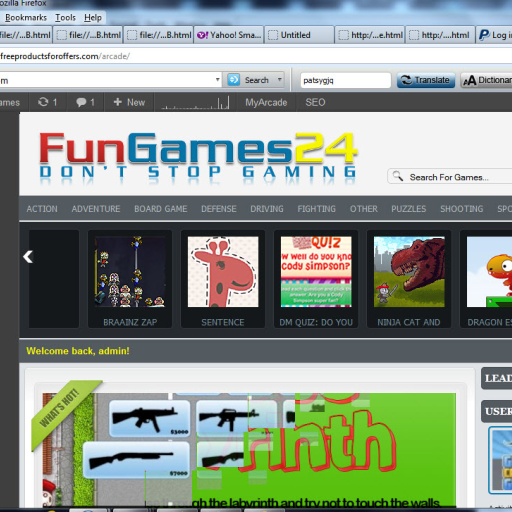The height and width of the screenshot is (512, 512).
Task: Open the DEFENSE category
Action: pyautogui.click(x=219, y=209)
